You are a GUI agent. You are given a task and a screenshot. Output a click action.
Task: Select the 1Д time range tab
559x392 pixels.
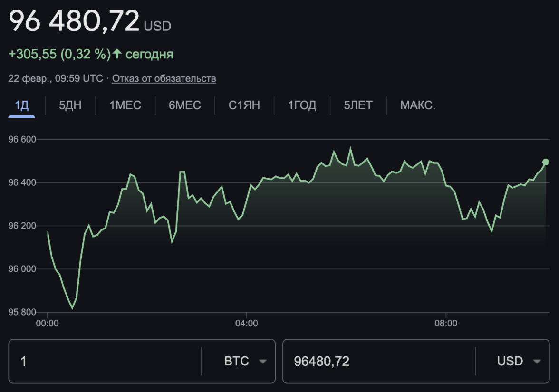click(21, 105)
